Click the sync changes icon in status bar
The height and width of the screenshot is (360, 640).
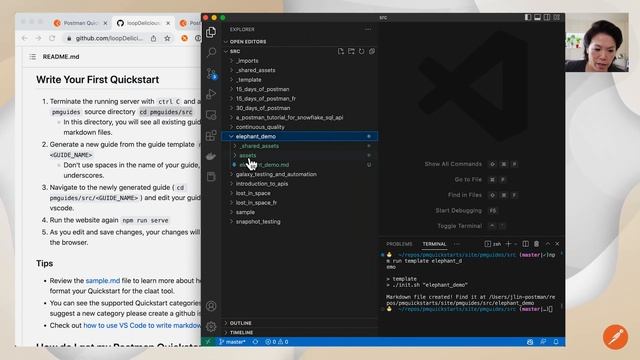[255, 342]
